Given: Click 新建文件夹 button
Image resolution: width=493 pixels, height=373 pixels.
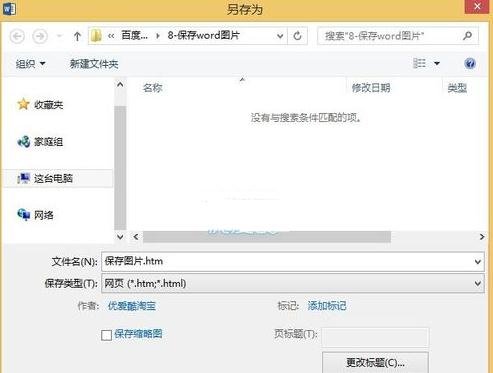Looking at the screenshot, I should [94, 64].
